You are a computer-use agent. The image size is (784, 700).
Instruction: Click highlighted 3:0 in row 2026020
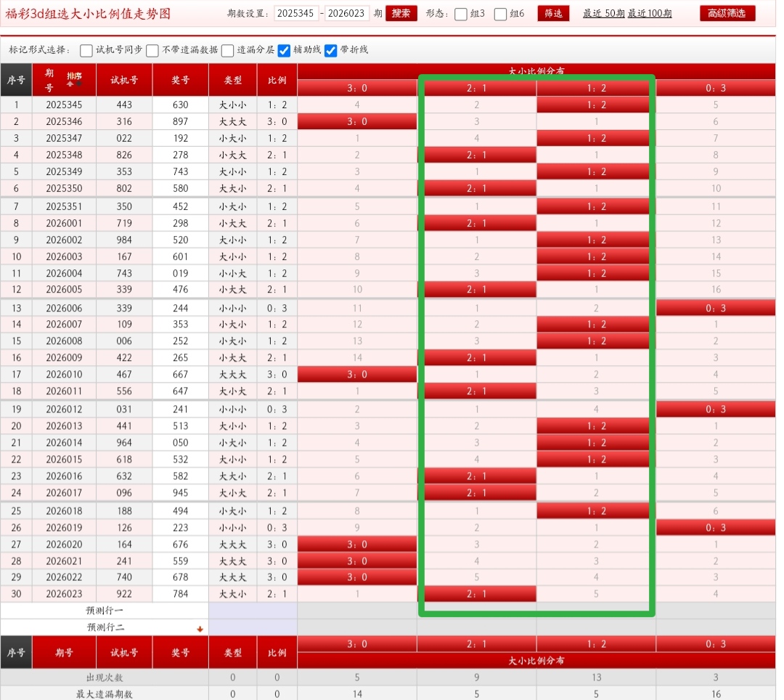pyautogui.click(x=357, y=545)
